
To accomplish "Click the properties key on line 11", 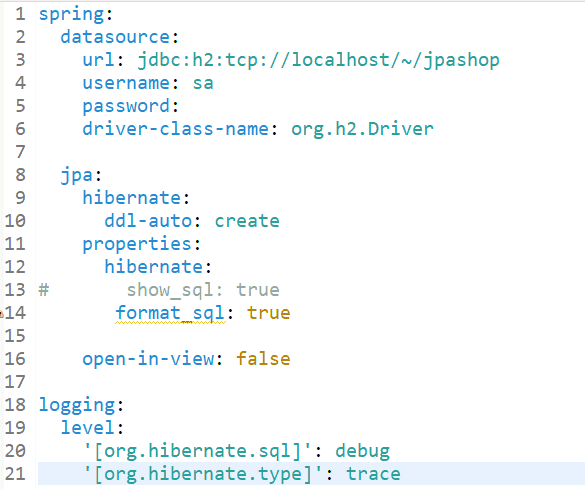I will (x=137, y=245).
